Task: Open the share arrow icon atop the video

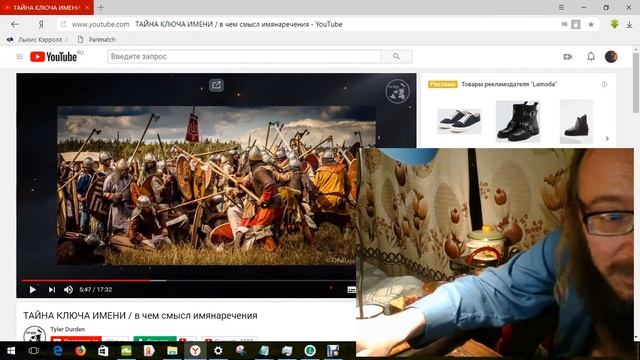Action: [216, 85]
